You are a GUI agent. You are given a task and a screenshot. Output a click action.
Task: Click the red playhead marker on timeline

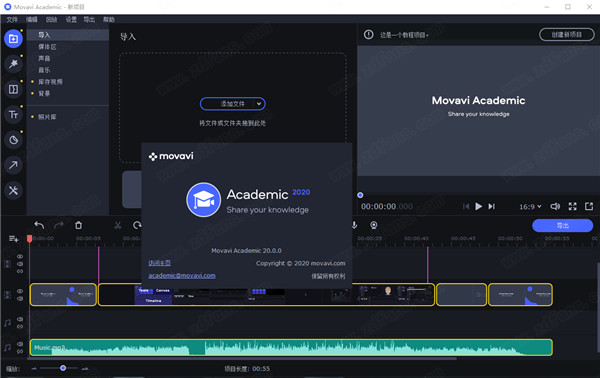pos(29,239)
